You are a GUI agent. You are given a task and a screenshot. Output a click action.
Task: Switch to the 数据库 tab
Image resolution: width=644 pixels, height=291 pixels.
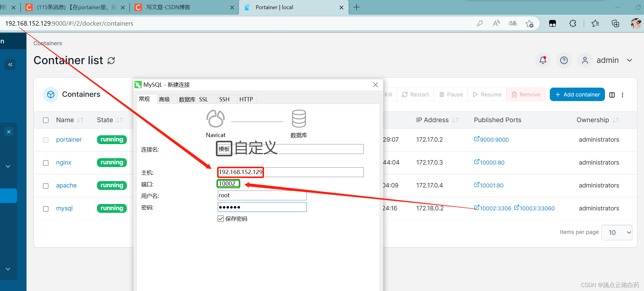(187, 99)
